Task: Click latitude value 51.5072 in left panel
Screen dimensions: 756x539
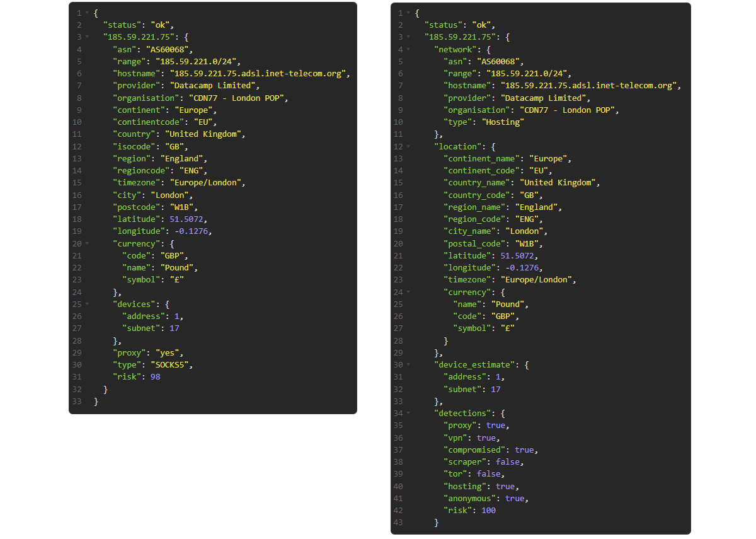Action: [x=186, y=219]
